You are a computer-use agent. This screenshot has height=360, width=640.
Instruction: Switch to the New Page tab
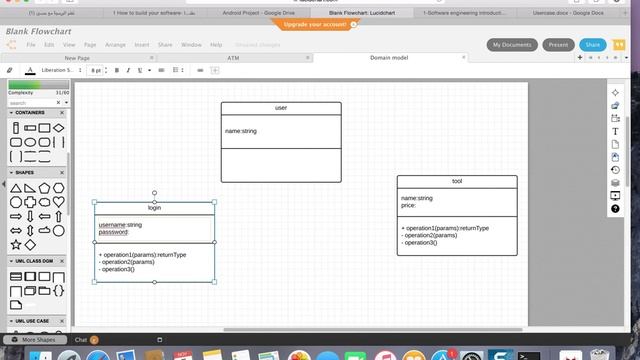pyautogui.click(x=77, y=58)
